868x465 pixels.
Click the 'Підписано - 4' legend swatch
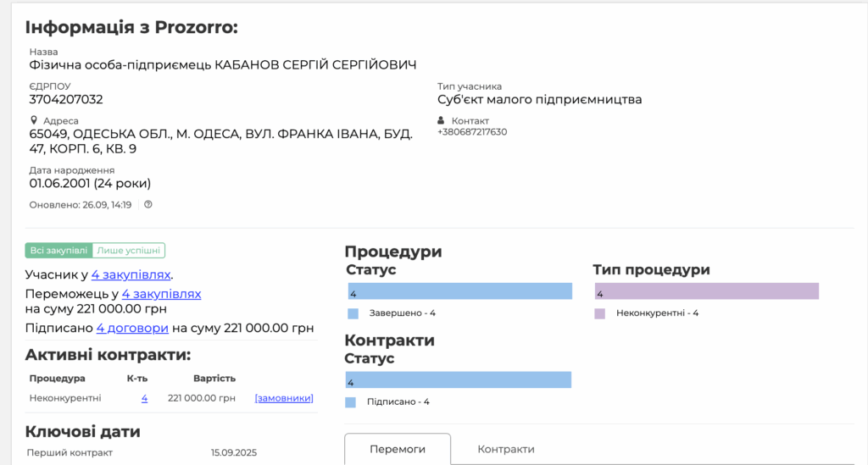(x=351, y=401)
